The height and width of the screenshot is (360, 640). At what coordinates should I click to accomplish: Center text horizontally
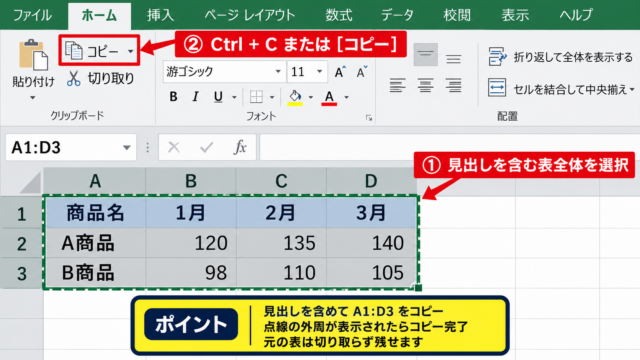(x=425, y=85)
